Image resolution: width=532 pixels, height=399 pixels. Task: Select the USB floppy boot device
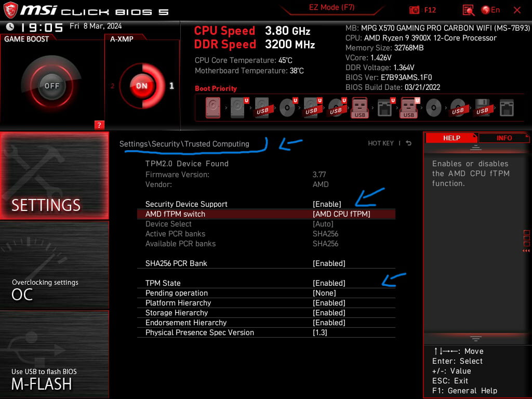pos(483,108)
